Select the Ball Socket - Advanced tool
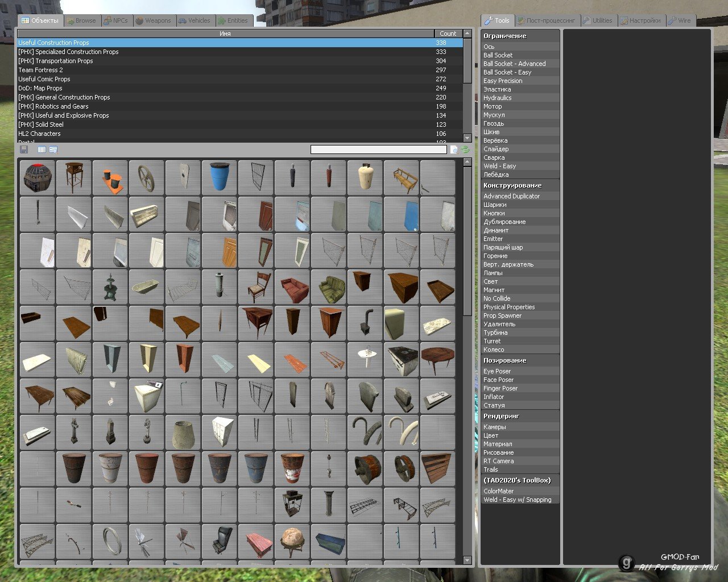 [x=520, y=64]
